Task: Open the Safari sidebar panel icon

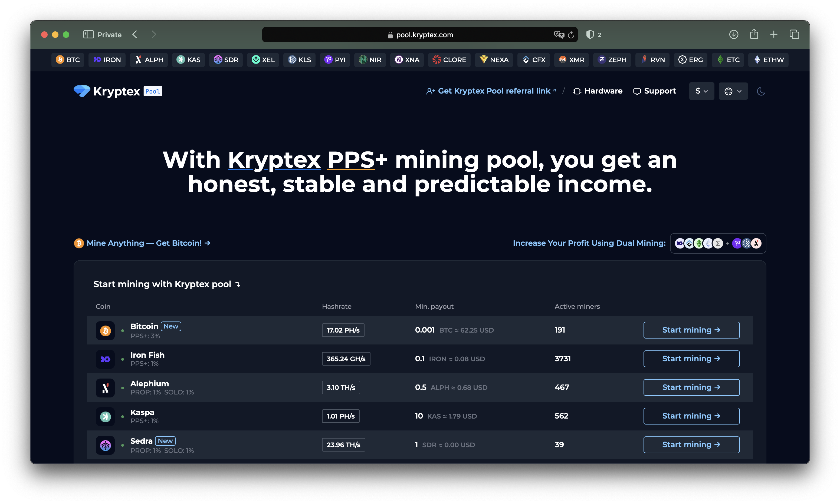Action: [88, 35]
